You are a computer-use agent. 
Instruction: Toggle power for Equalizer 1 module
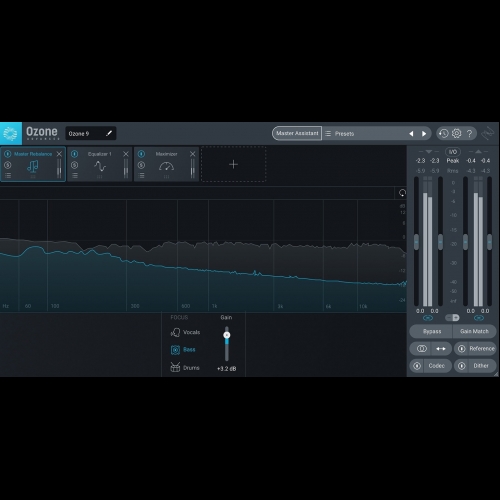75,154
